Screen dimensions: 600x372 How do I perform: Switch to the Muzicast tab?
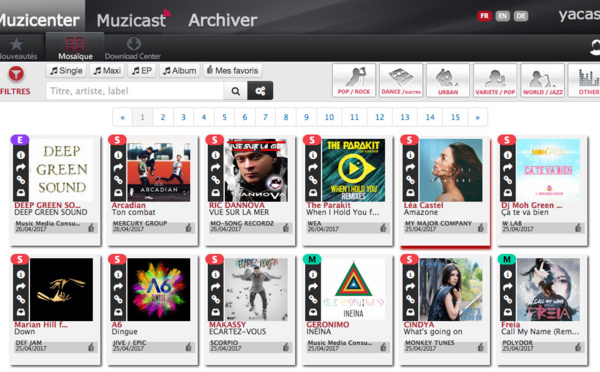click(x=133, y=19)
